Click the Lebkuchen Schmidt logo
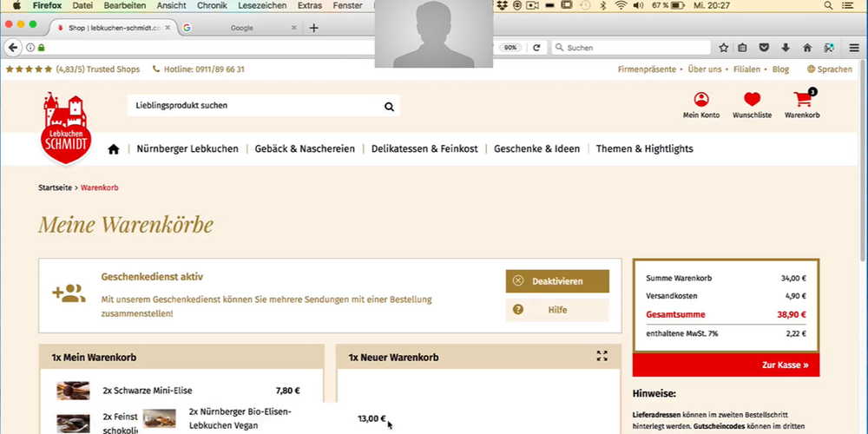This screenshot has height=434, width=868. click(67, 128)
